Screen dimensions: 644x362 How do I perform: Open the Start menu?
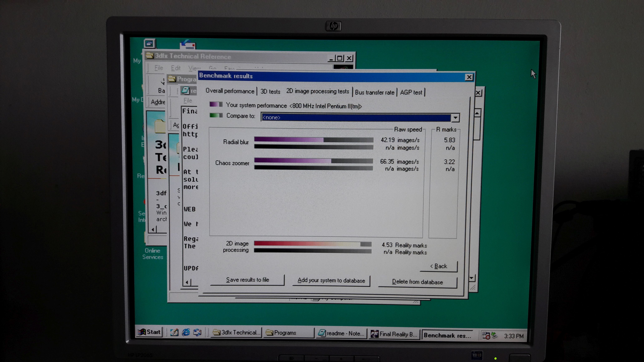[149, 332]
